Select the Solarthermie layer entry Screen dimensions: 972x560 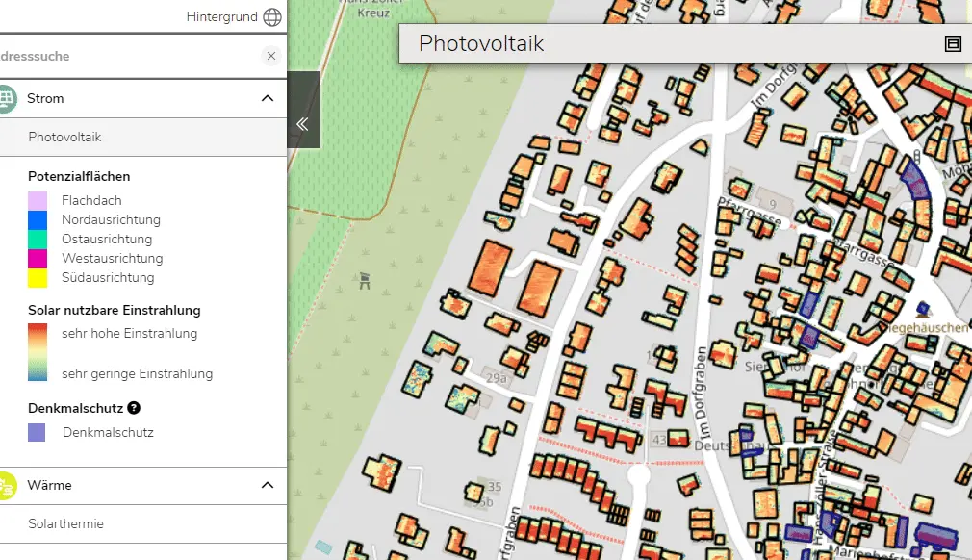pyautogui.click(x=65, y=524)
